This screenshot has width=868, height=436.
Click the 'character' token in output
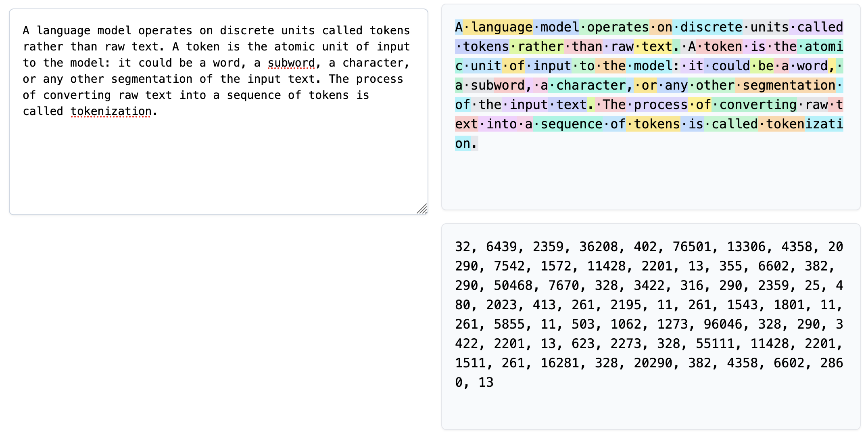pos(587,86)
